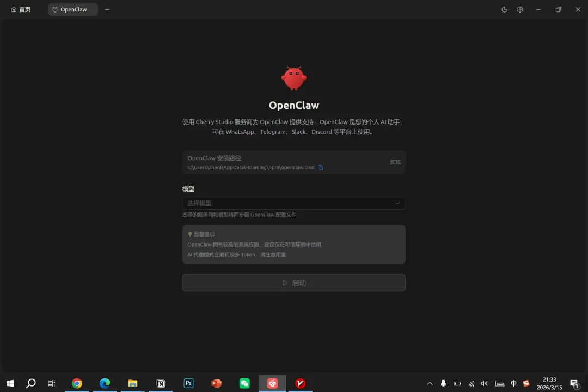Open Photoshop from taskbar
The width and height of the screenshot is (588, 392).
[188, 383]
